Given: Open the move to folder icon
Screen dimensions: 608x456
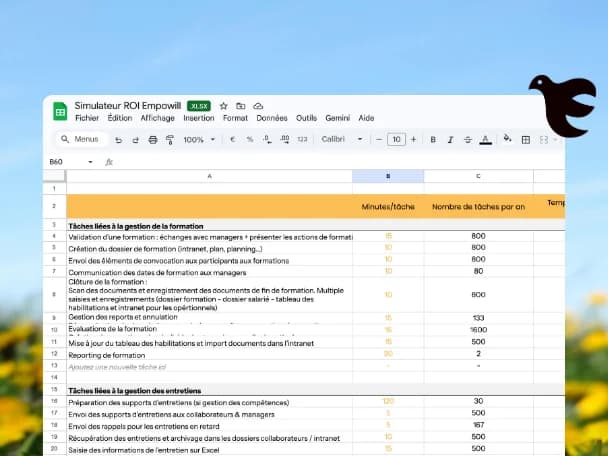Looking at the screenshot, I should [241, 106].
